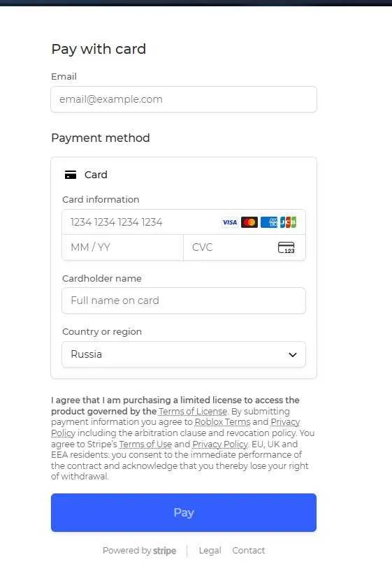Click the American Express logo icon
This screenshot has width=392, height=564.
point(269,222)
